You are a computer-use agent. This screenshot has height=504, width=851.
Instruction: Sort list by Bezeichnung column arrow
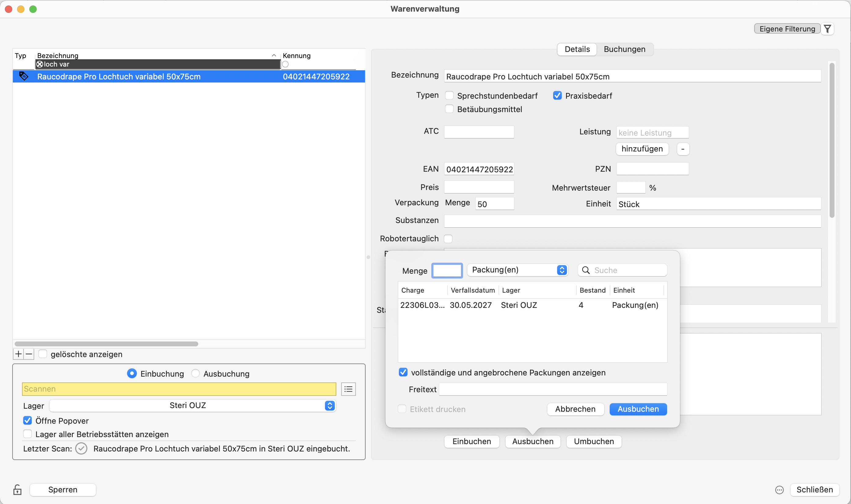coord(274,55)
